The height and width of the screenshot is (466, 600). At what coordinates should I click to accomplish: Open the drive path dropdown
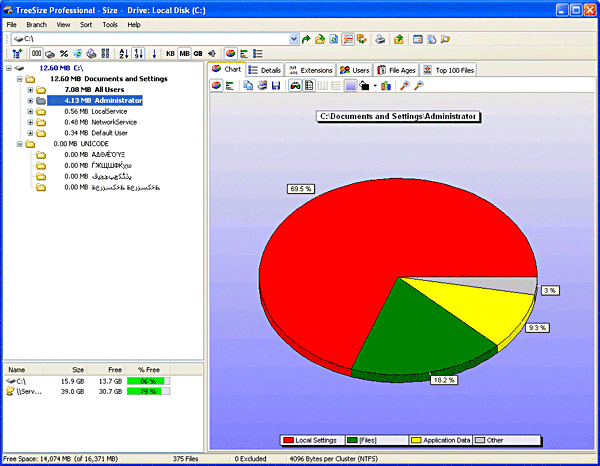[x=293, y=38]
